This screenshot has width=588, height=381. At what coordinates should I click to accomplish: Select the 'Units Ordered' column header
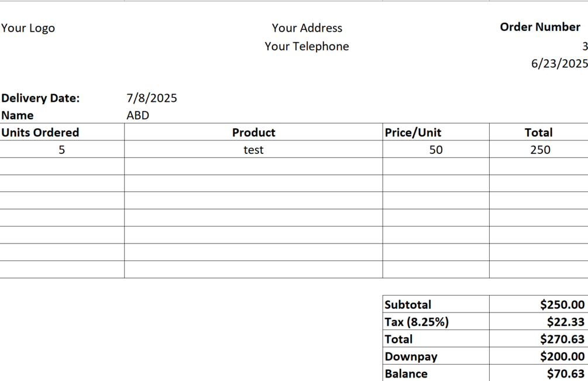[40, 133]
